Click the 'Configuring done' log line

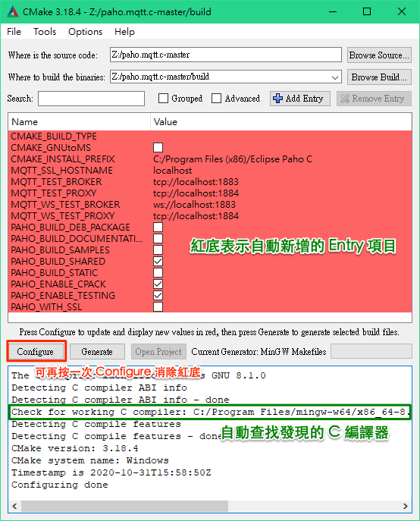pyautogui.click(x=60, y=485)
